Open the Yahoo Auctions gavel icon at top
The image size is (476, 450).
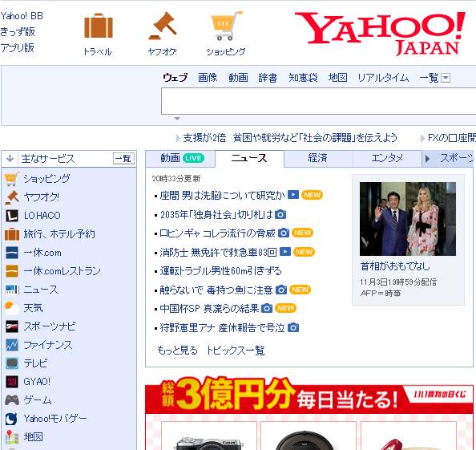[163, 26]
